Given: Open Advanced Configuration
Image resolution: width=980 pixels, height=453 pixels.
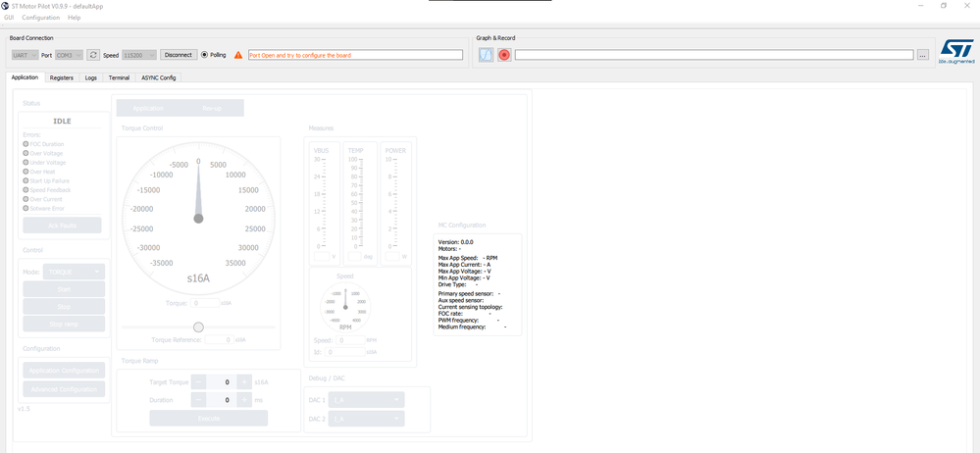Looking at the screenshot, I should coord(64,389).
